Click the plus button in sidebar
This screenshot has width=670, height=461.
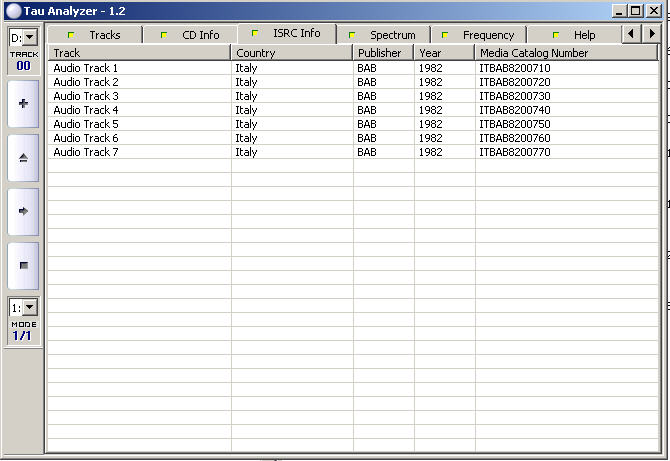point(23,104)
